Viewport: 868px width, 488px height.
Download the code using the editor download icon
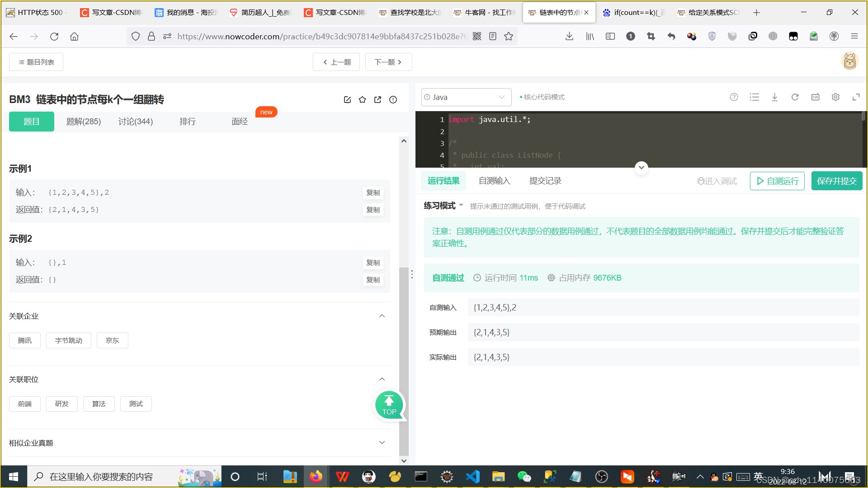click(x=775, y=97)
